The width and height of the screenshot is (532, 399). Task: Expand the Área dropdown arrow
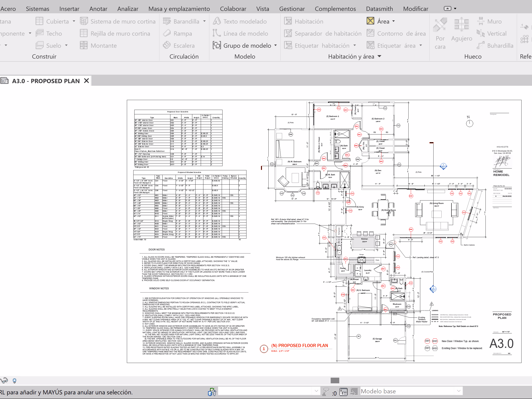pyautogui.click(x=393, y=21)
